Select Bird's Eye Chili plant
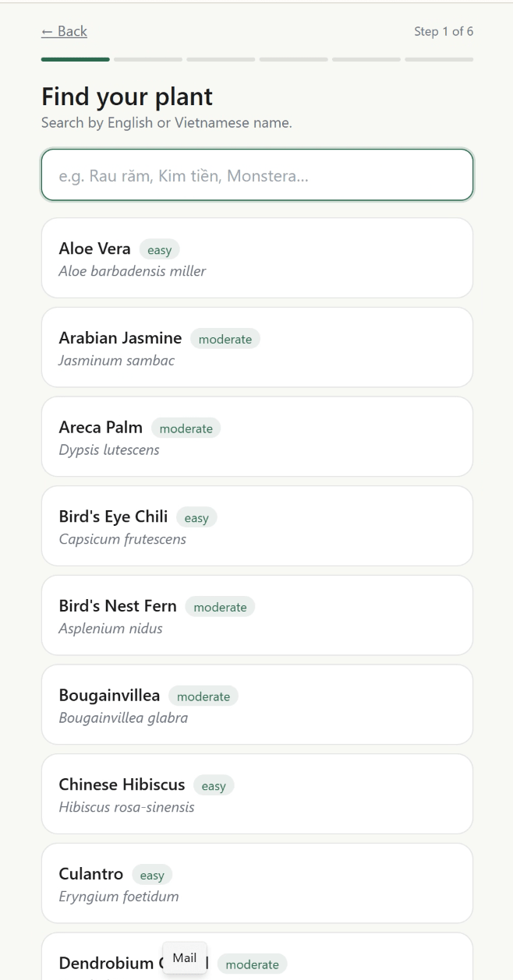513x980 pixels. [257, 526]
